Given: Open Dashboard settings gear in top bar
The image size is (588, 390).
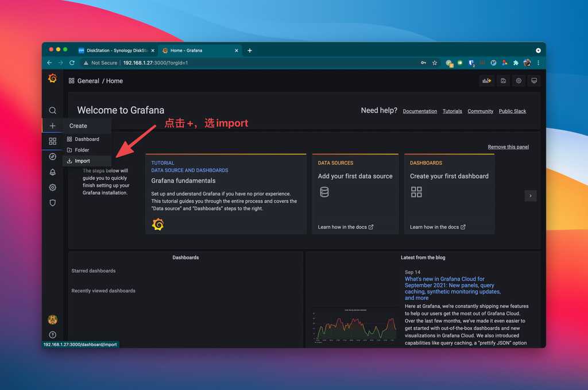Looking at the screenshot, I should click(519, 80).
